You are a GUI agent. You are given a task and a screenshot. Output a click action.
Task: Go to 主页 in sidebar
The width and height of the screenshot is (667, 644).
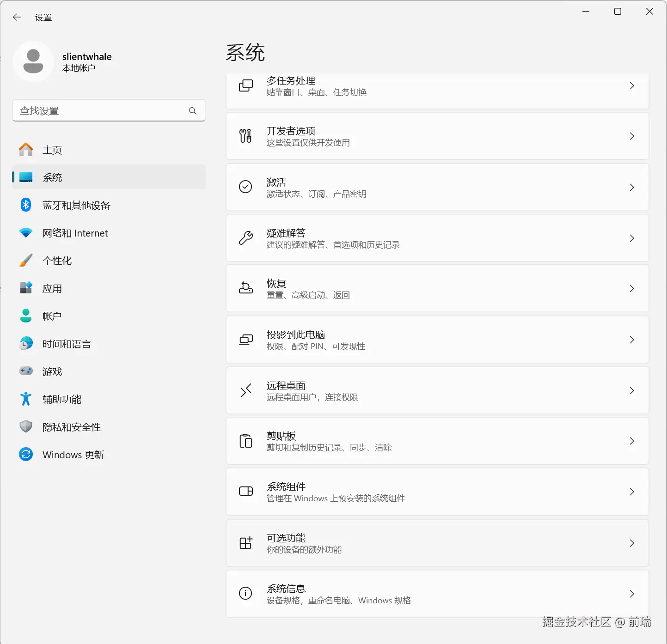109,150
